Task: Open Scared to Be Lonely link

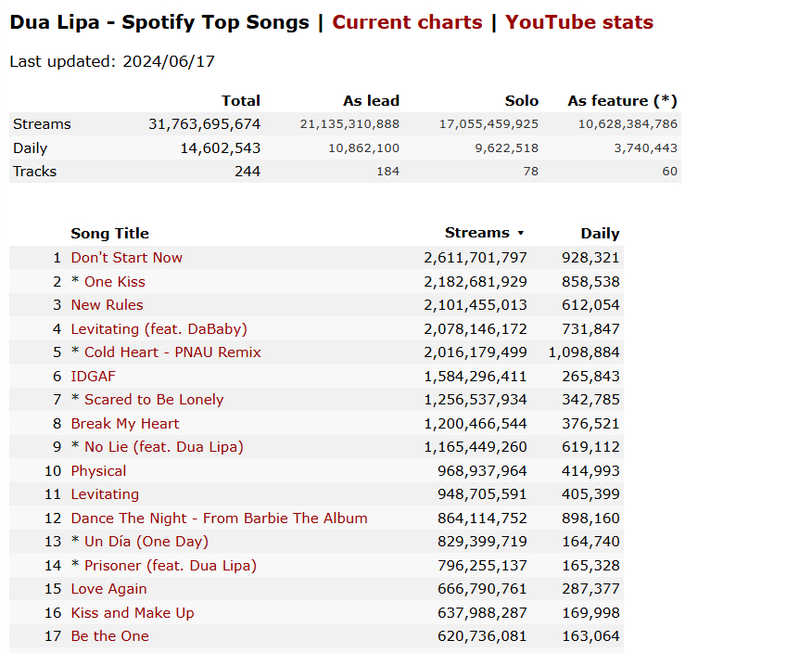Action: pyautogui.click(x=154, y=400)
